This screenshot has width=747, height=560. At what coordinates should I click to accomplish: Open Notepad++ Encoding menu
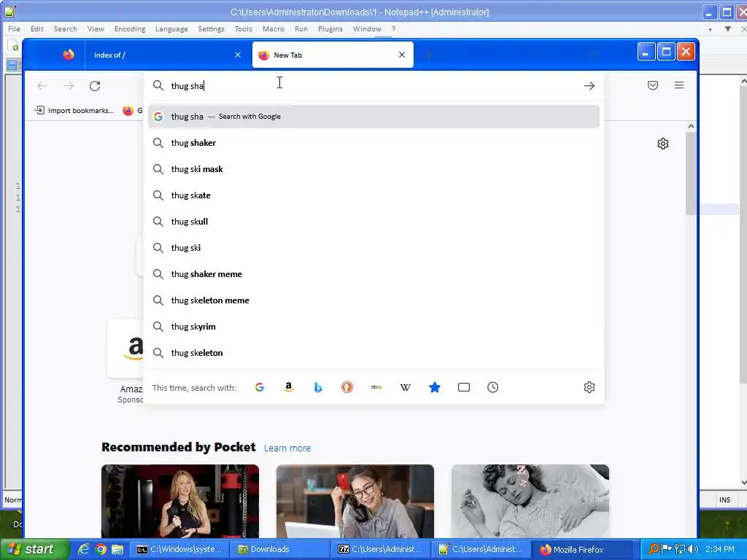tap(130, 28)
